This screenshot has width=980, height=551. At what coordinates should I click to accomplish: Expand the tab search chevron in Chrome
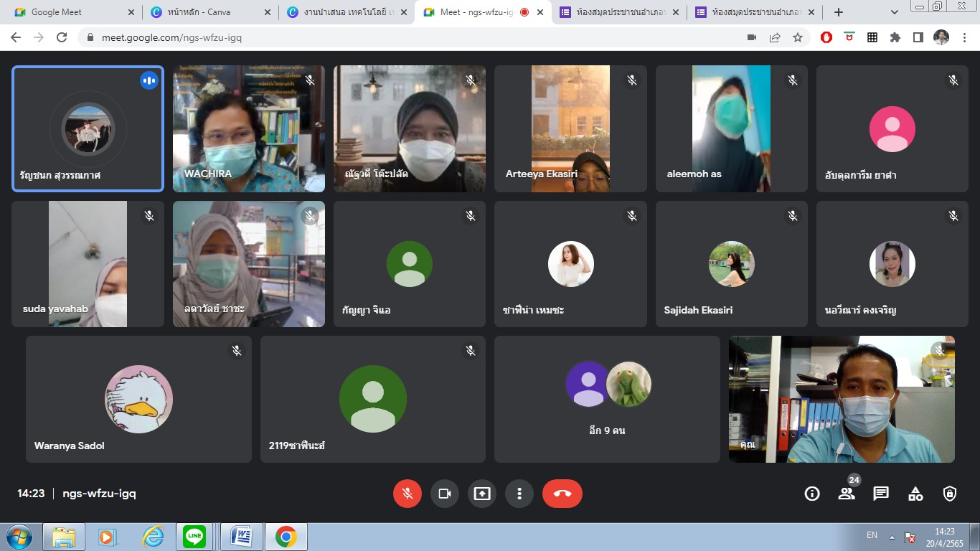[894, 12]
